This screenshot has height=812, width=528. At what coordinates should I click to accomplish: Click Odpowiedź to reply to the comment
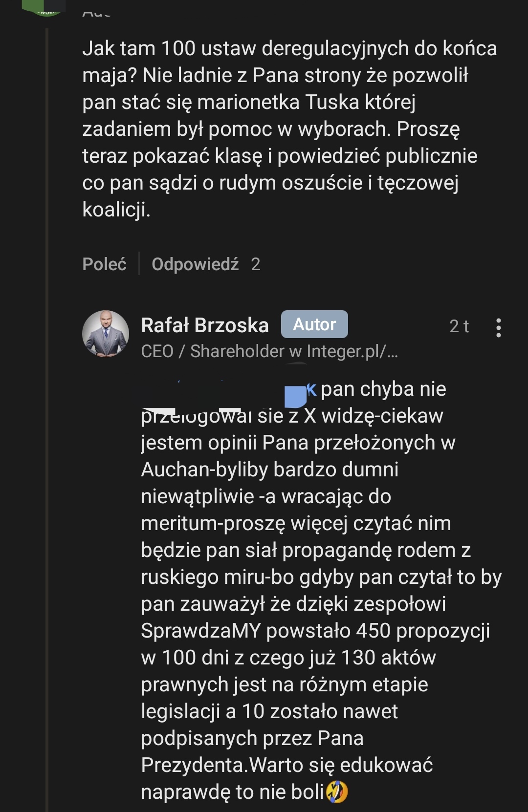pos(195,264)
